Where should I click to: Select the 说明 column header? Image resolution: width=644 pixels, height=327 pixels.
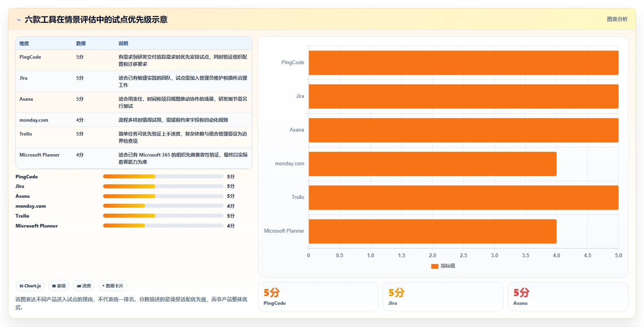coord(123,44)
